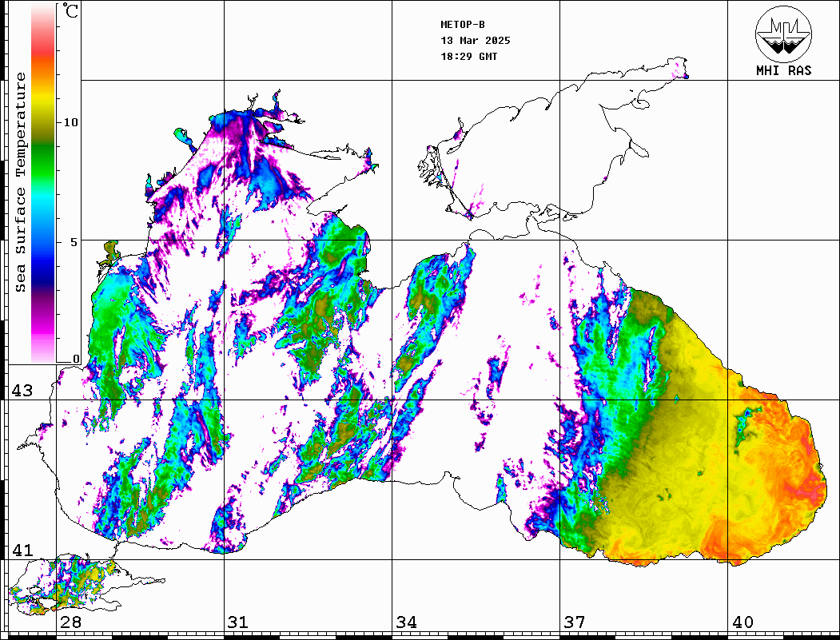This screenshot has height=640, width=840.
Task: Click the longitude label "37"
Action: pos(575,622)
